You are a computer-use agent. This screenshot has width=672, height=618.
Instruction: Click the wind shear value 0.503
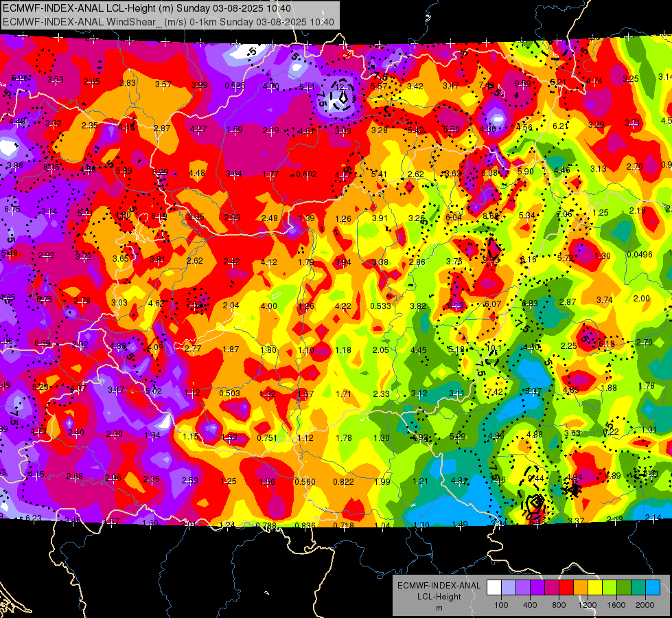click(230, 393)
